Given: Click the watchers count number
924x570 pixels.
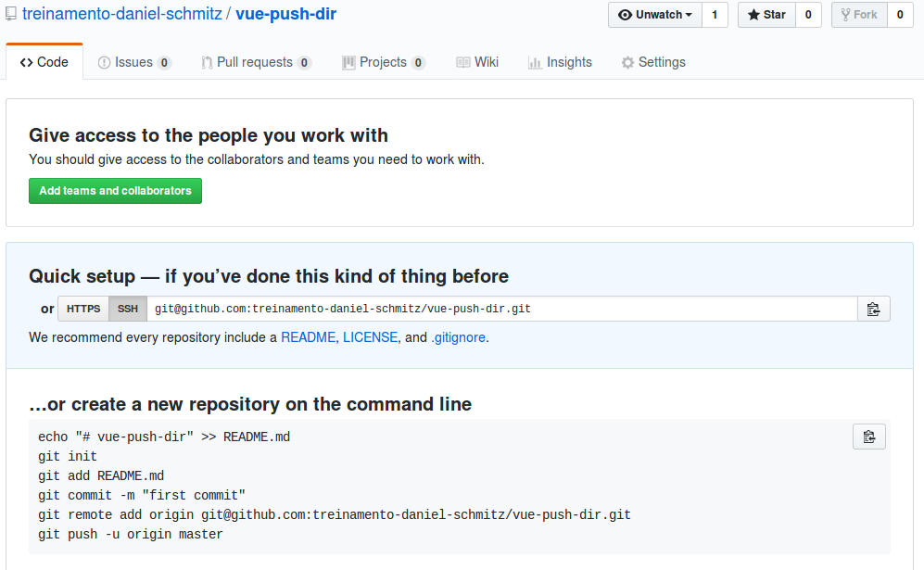Looking at the screenshot, I should [715, 15].
